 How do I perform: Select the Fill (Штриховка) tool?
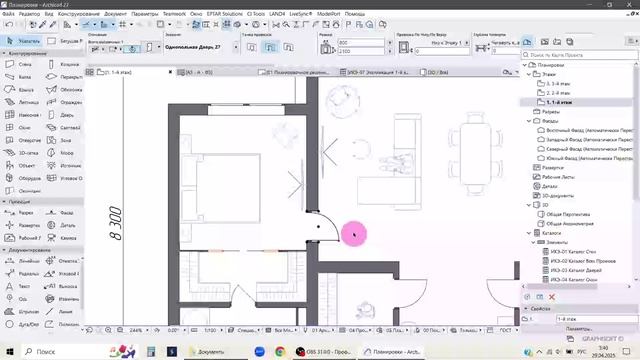pyautogui.click(x=21, y=311)
